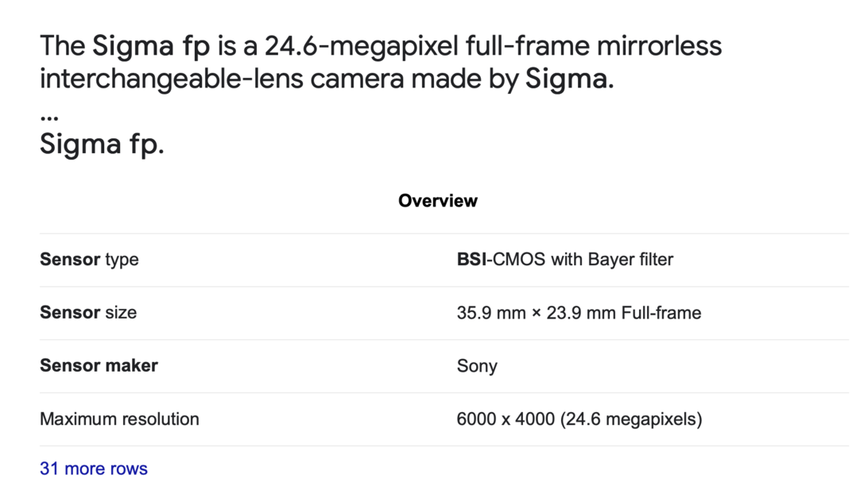
Task: Select the "Sensor size" row label
Action: click(x=88, y=313)
